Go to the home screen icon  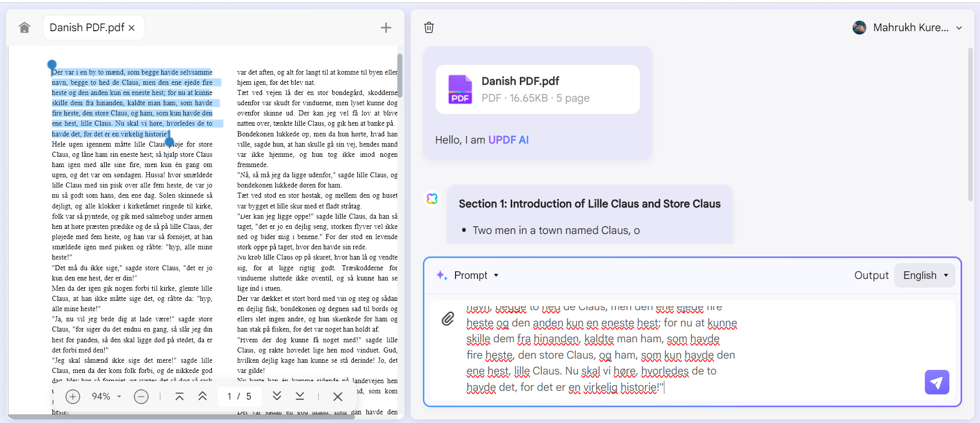coord(24,28)
